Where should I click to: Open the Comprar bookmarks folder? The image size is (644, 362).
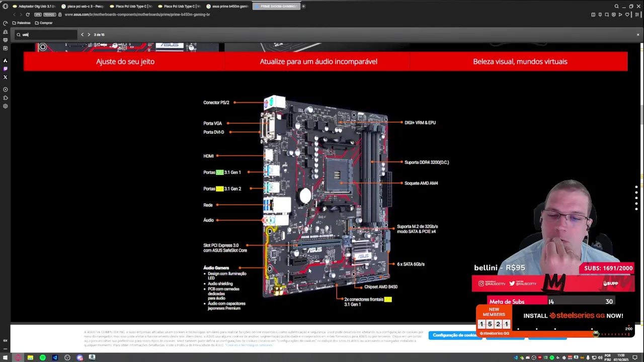click(44, 23)
